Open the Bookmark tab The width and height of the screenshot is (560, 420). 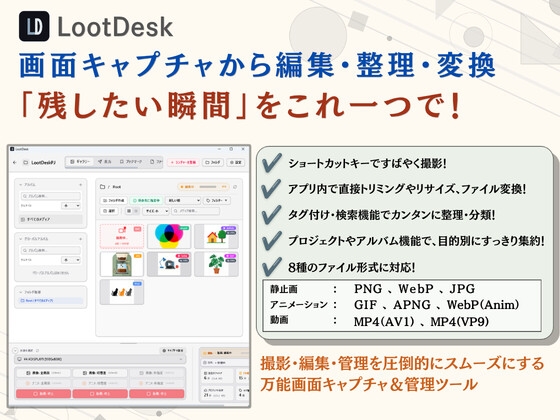pyautogui.click(x=131, y=162)
